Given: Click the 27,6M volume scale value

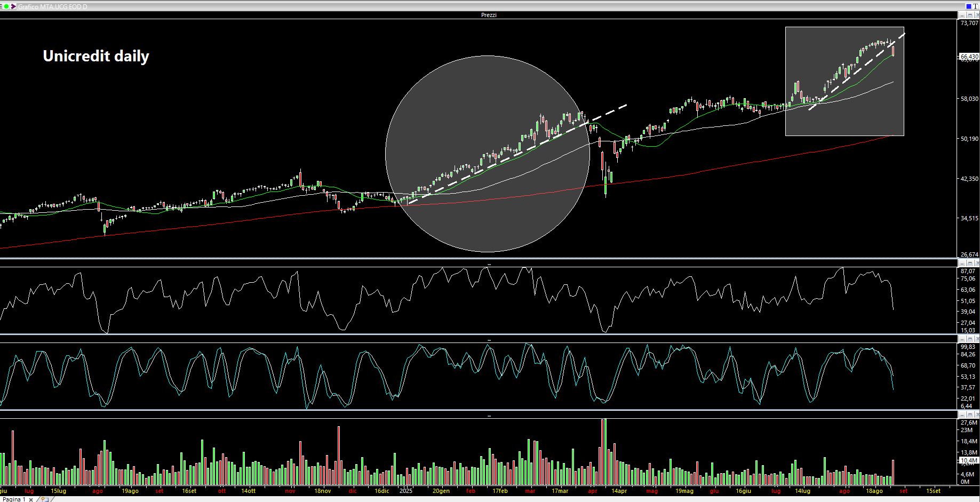Looking at the screenshot, I should (x=969, y=422).
